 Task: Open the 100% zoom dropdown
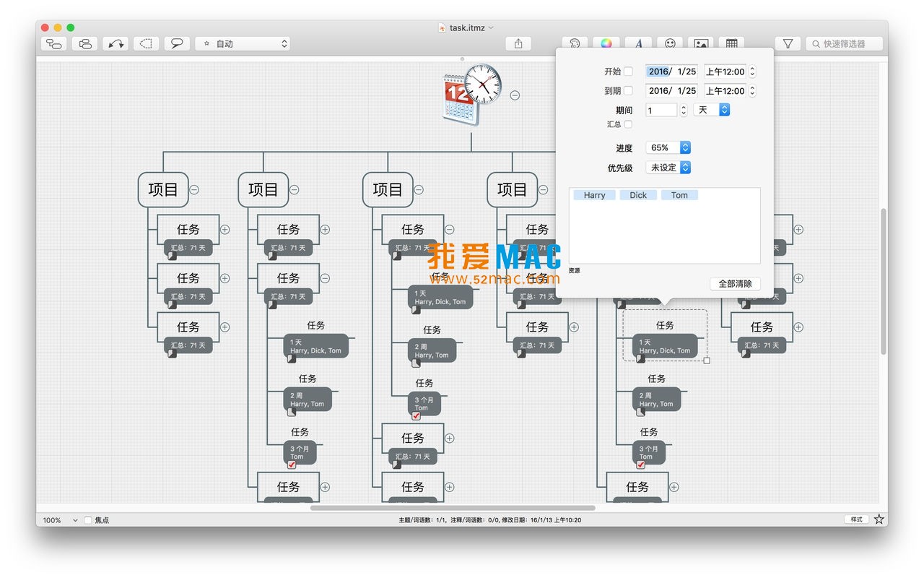pos(60,519)
